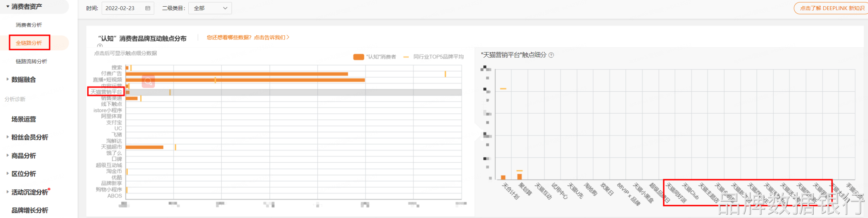Click the red magnifier icon on the chart
This screenshot has height=218, width=868.
tap(148, 81)
